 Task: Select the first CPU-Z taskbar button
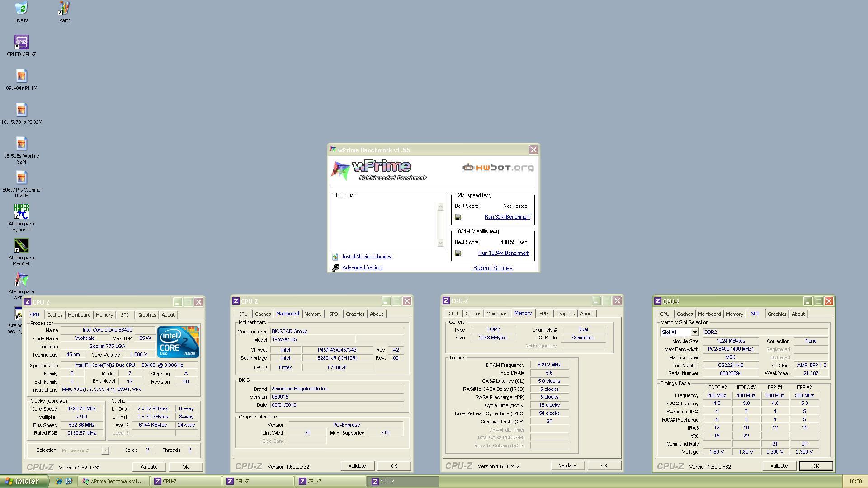click(x=185, y=481)
